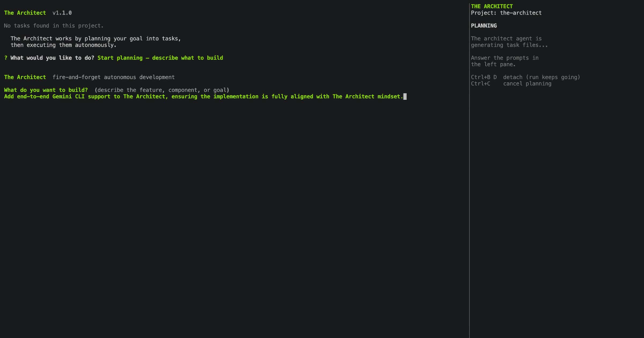Click the "Ctrl+B D" shortcut label
The height and width of the screenshot is (338, 644).
pyautogui.click(x=484, y=77)
